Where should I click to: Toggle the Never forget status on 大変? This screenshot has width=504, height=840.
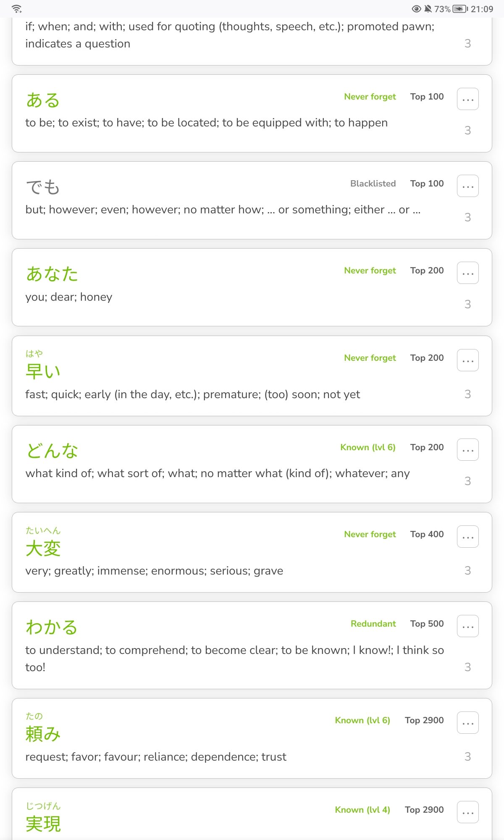370,534
